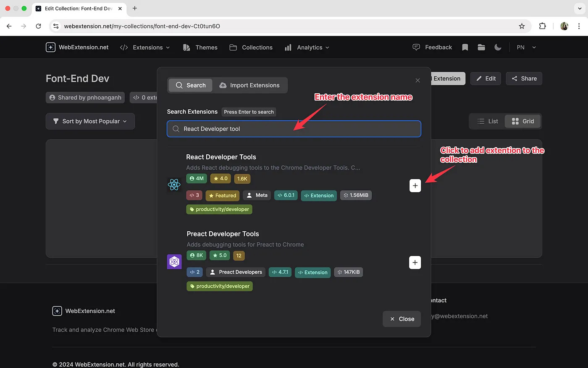Click the browser address bar URL

(x=142, y=26)
